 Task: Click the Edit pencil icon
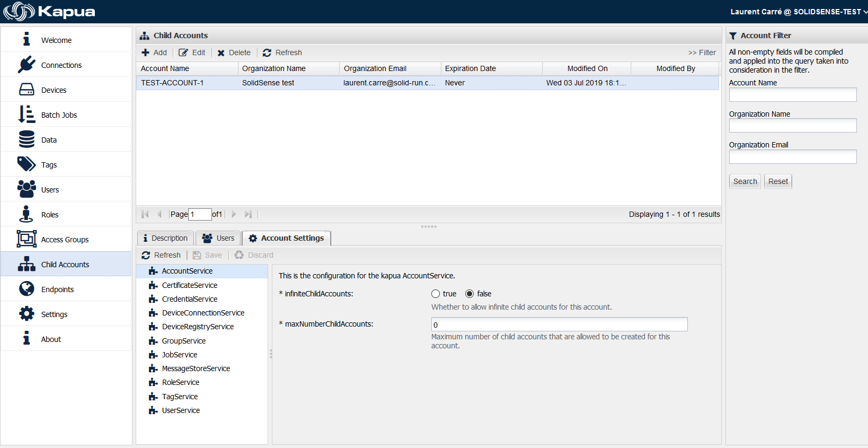click(x=183, y=52)
